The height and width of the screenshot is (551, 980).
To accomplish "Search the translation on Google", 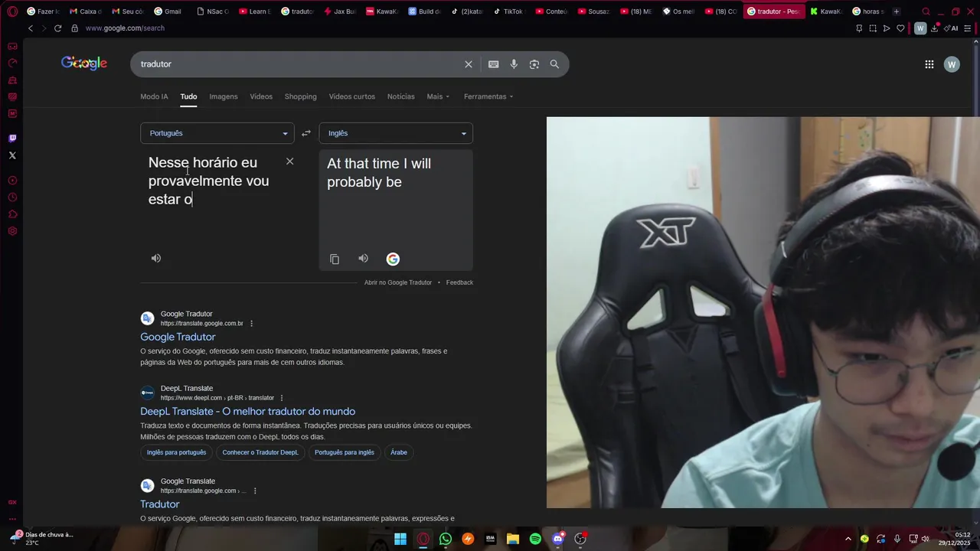I will click(393, 259).
